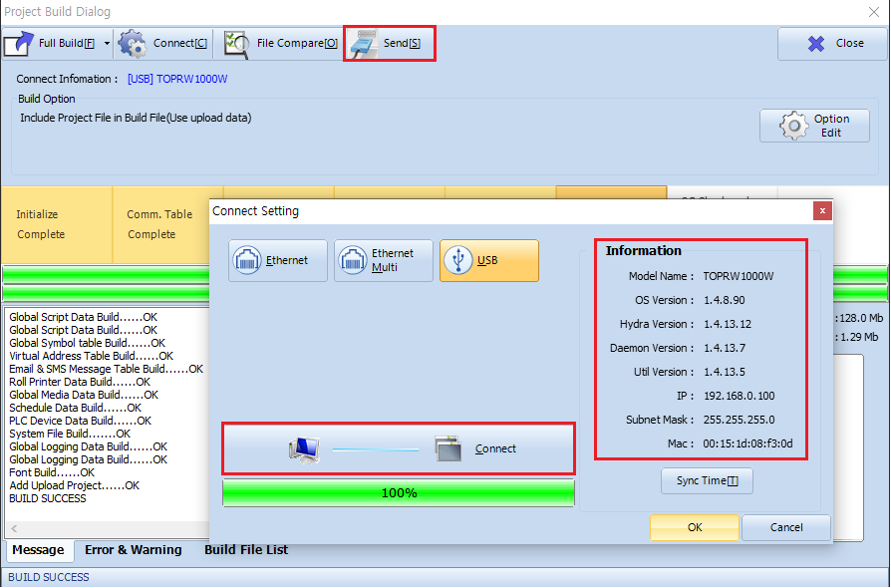Confirm with the OK button

[695, 528]
